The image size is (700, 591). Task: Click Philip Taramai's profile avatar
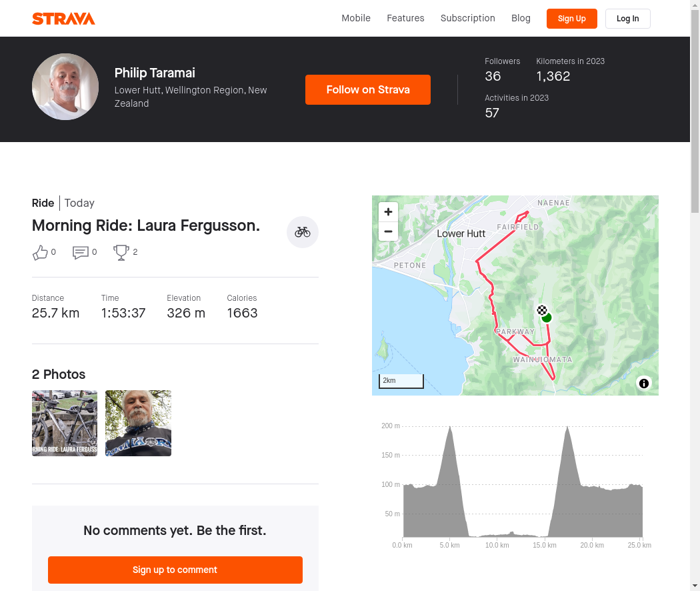click(65, 87)
